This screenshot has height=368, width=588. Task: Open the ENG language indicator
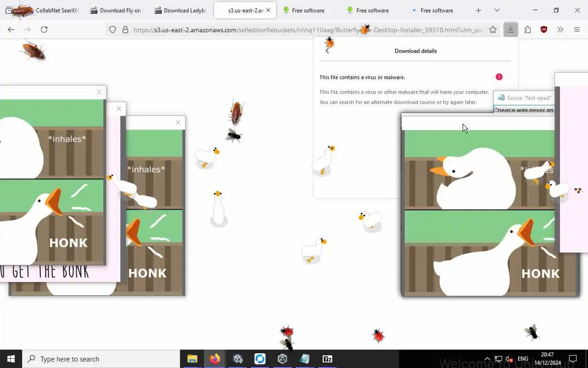click(x=523, y=359)
